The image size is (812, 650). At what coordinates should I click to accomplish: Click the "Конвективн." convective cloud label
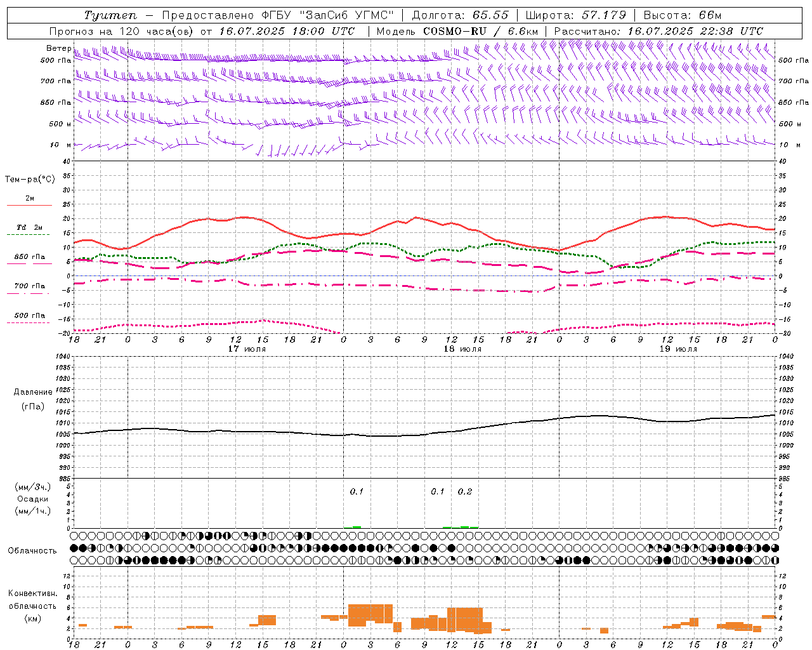pyautogui.click(x=32, y=594)
